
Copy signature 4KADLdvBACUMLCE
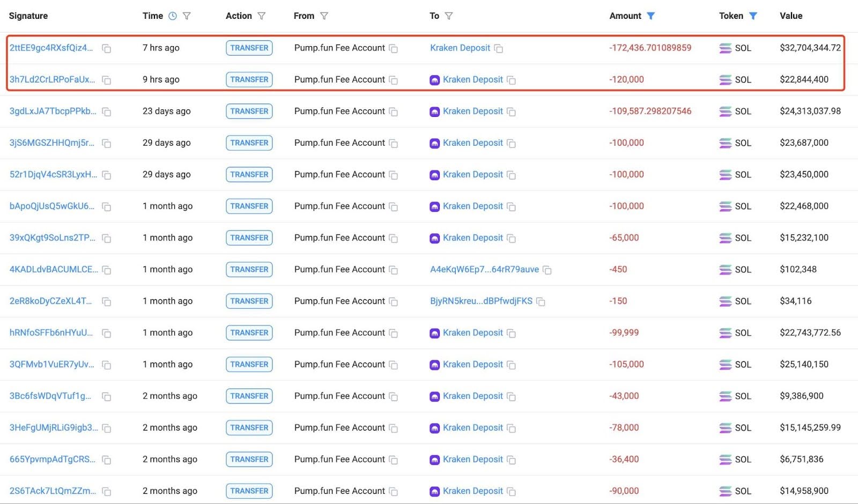(x=107, y=270)
